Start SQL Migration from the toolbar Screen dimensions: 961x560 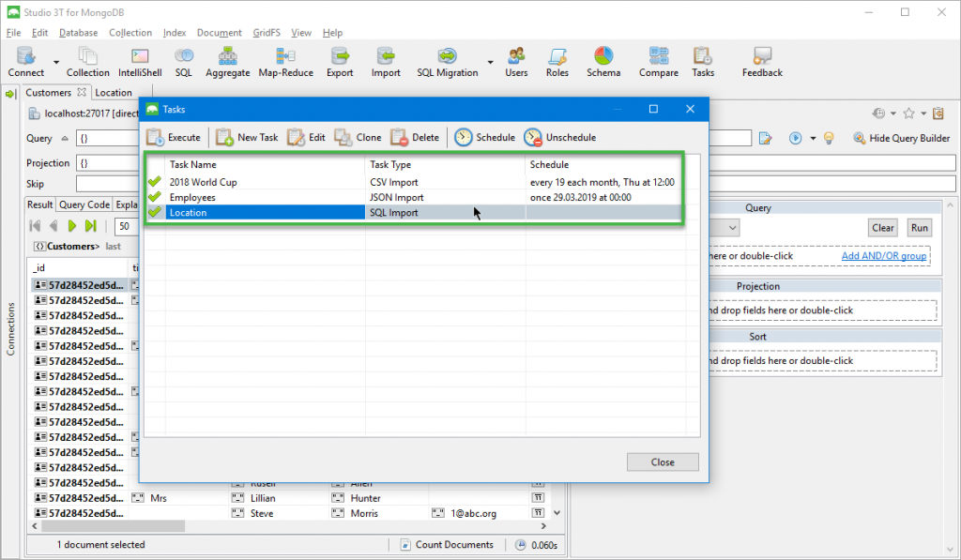[448, 62]
